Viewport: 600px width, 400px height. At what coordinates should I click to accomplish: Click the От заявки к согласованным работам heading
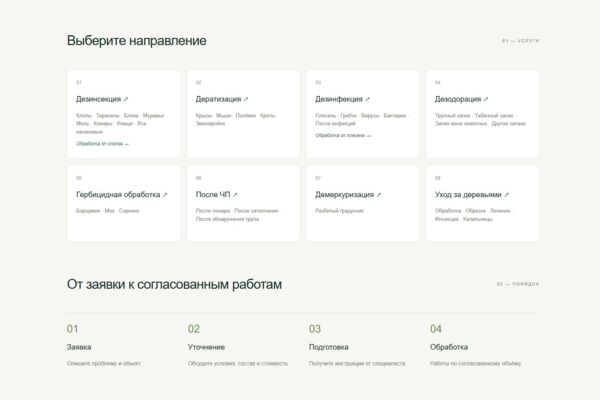[174, 284]
